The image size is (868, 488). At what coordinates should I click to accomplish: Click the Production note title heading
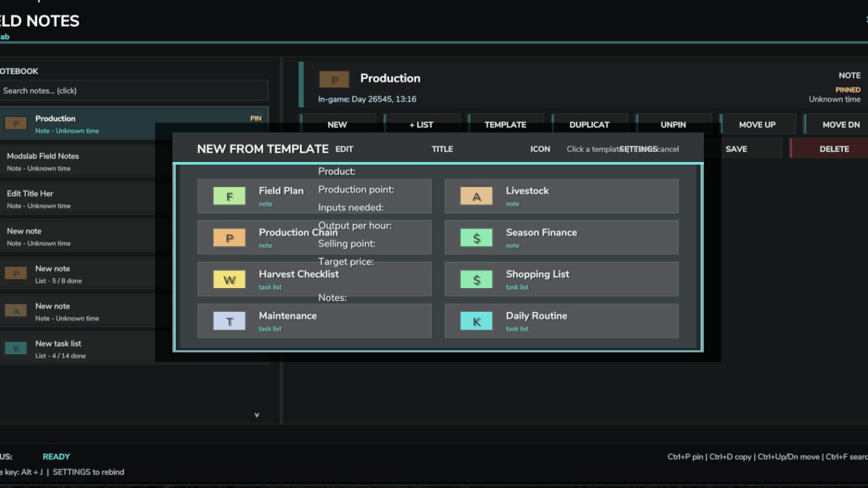pyautogui.click(x=390, y=78)
